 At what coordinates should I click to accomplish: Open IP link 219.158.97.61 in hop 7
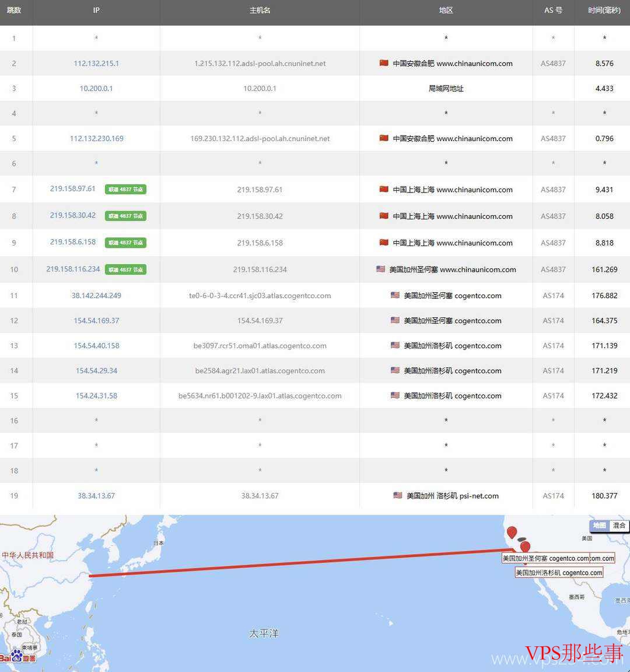click(72, 188)
